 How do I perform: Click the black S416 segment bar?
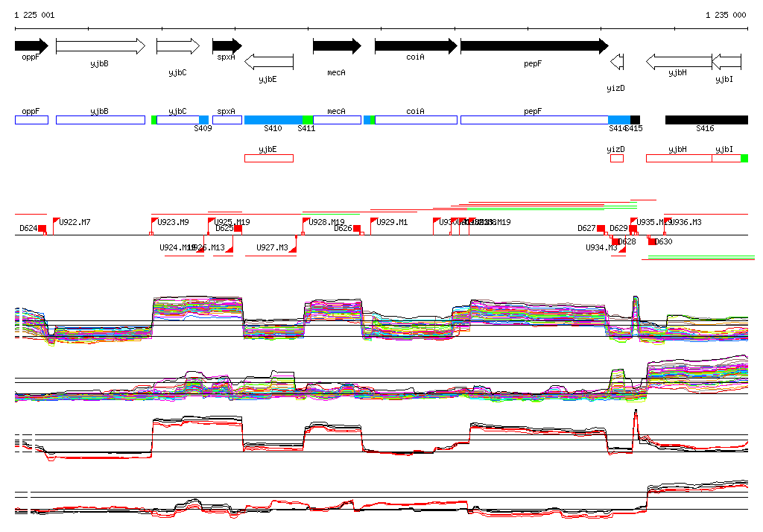(x=706, y=120)
